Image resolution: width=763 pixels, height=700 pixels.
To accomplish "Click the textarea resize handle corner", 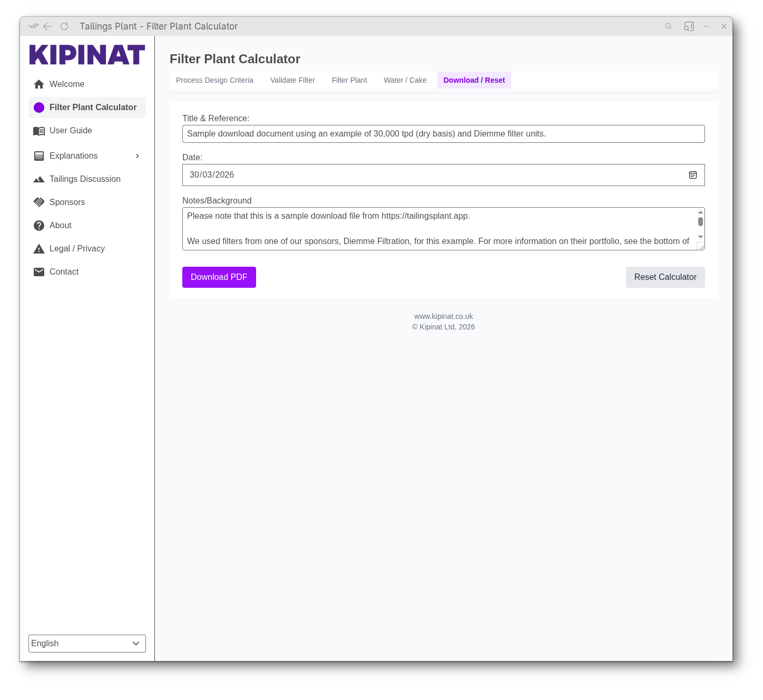I will pos(701,247).
